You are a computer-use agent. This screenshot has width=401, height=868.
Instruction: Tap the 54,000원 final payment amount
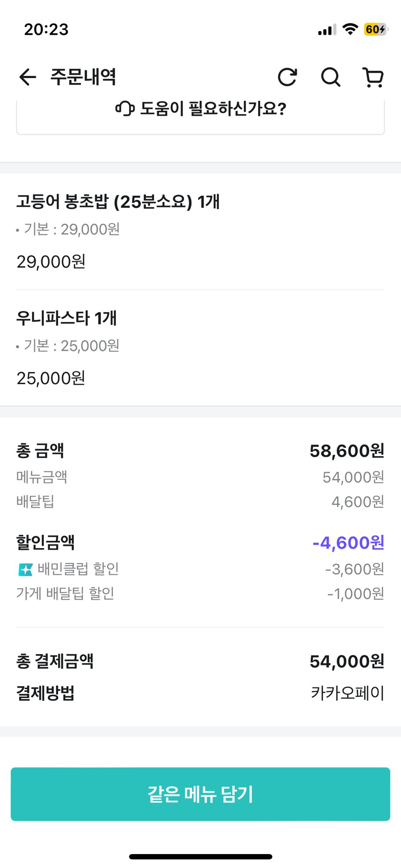pos(347,661)
